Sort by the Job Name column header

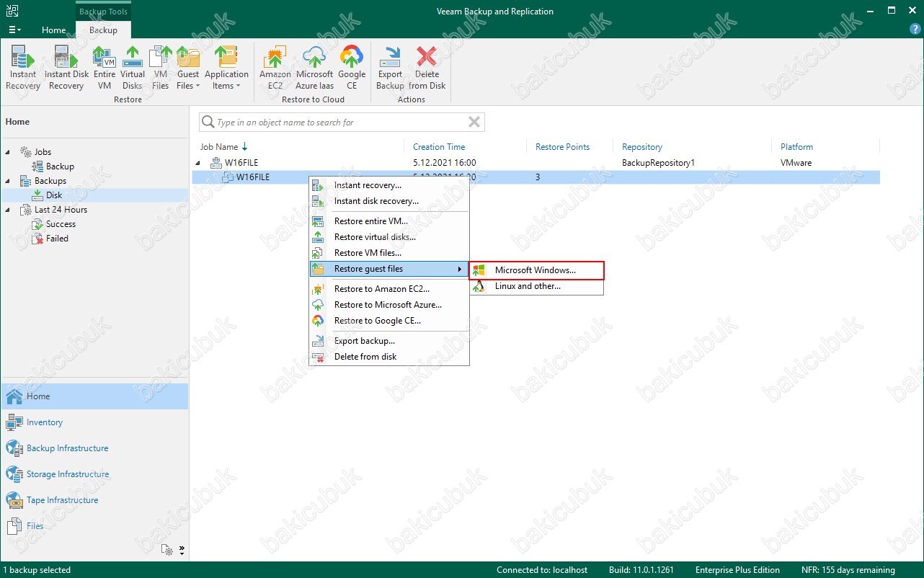click(x=219, y=147)
